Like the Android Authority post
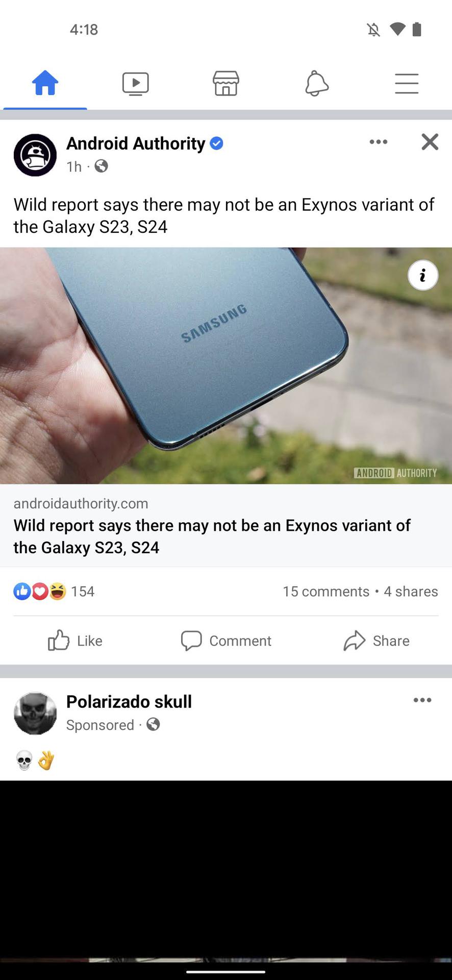The image size is (452, 980). pos(76,641)
